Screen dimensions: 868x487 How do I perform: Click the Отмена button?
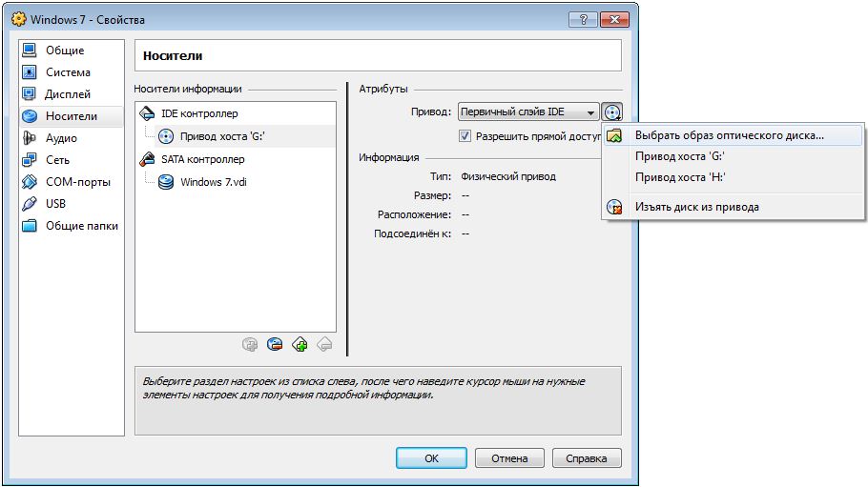coord(509,458)
